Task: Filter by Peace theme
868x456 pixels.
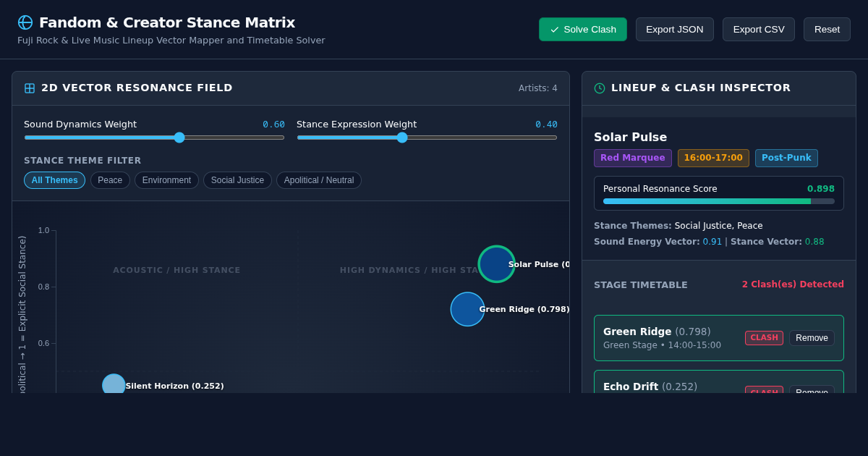Action: (110, 180)
